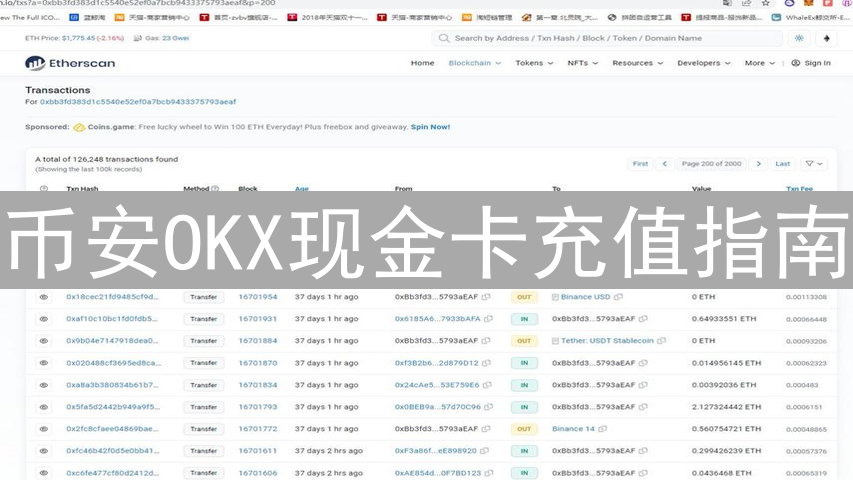
Task: Copy To address in row 16701870
Action: [643, 363]
